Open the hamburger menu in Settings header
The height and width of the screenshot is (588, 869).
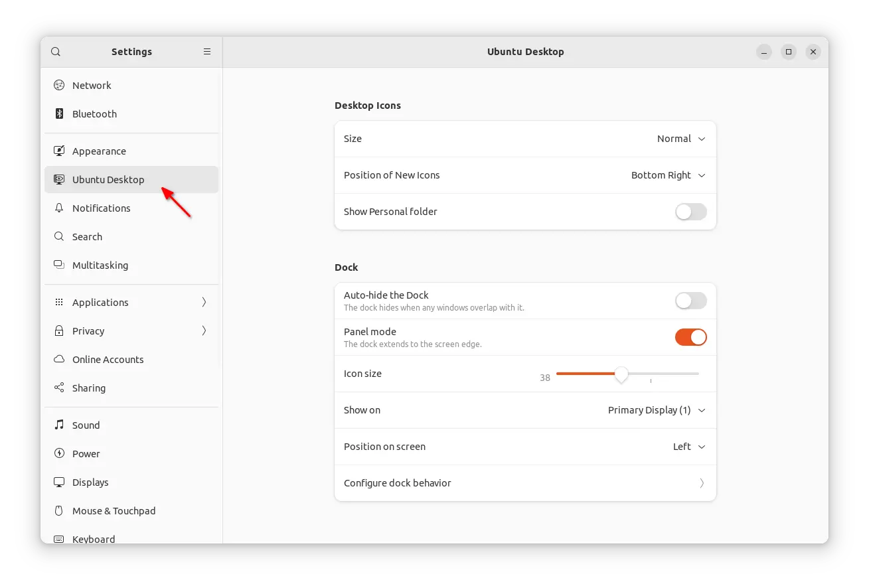[x=207, y=52]
